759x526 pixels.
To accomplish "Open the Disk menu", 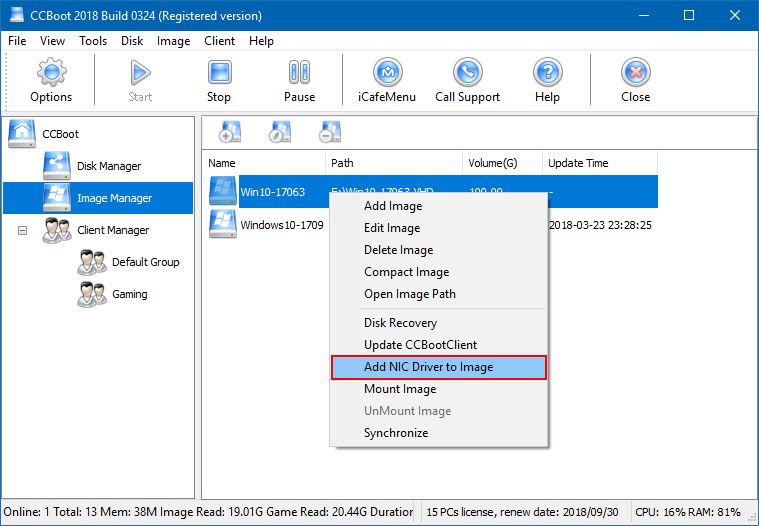I will [x=132, y=41].
